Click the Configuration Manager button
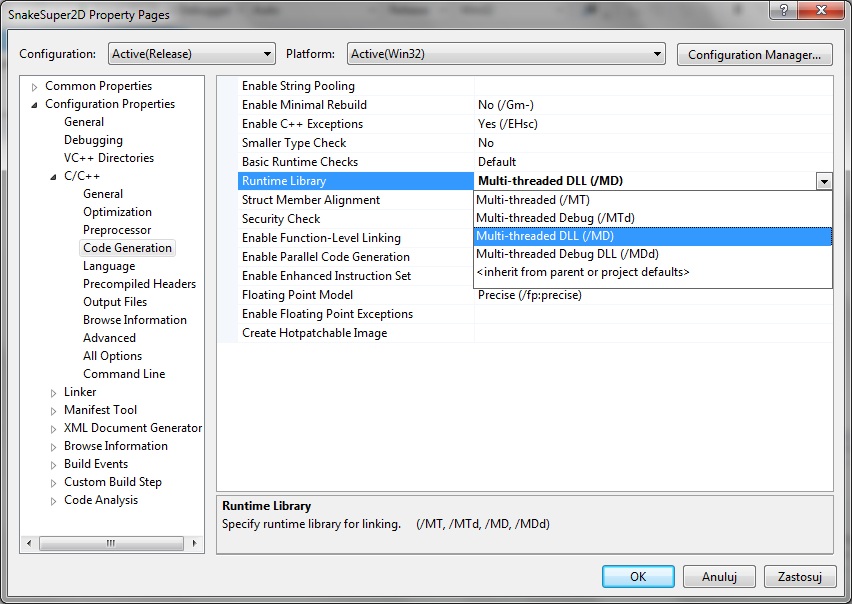The width and height of the screenshot is (852, 604). coord(754,55)
